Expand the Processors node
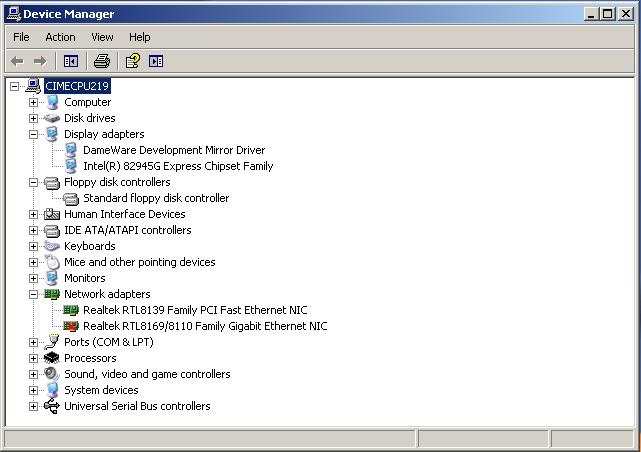This screenshot has width=641, height=452. (x=34, y=358)
